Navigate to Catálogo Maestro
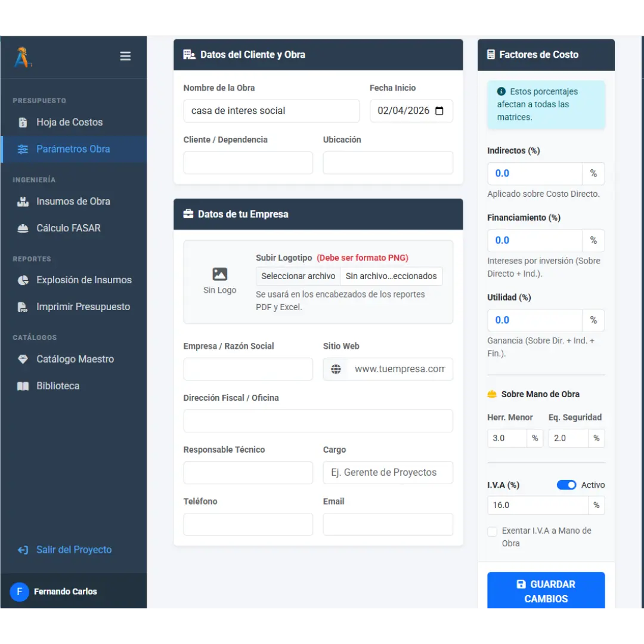Screen dimensions: 644x644 (x=73, y=360)
